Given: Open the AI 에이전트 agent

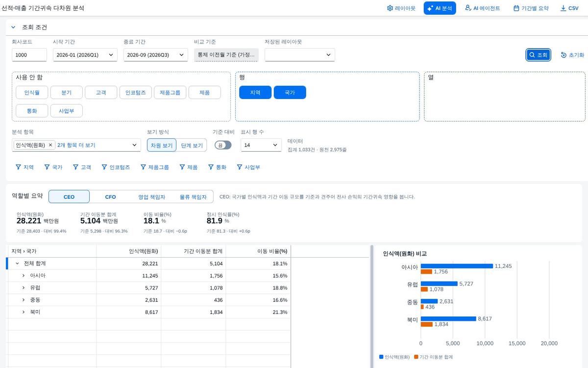Looking at the screenshot, I should [x=482, y=8].
